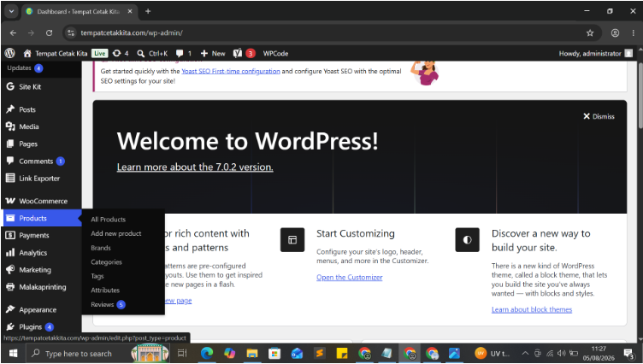
Task: Open Updates in the sidebar
Action: tap(25, 68)
